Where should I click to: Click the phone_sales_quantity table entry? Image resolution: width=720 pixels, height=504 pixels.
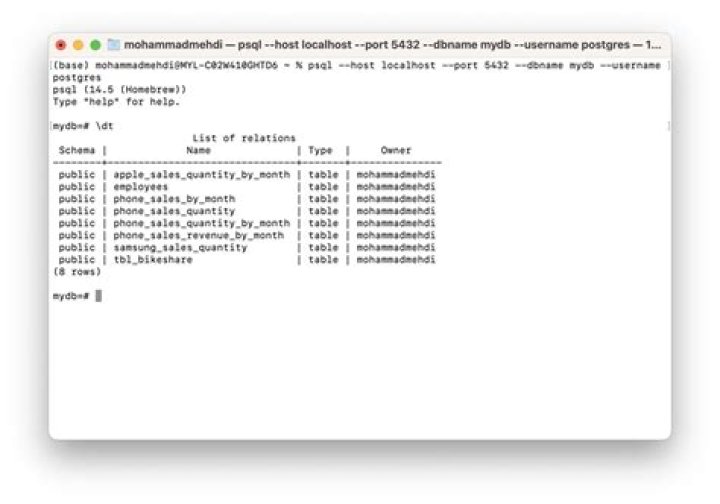pyautogui.click(x=174, y=211)
